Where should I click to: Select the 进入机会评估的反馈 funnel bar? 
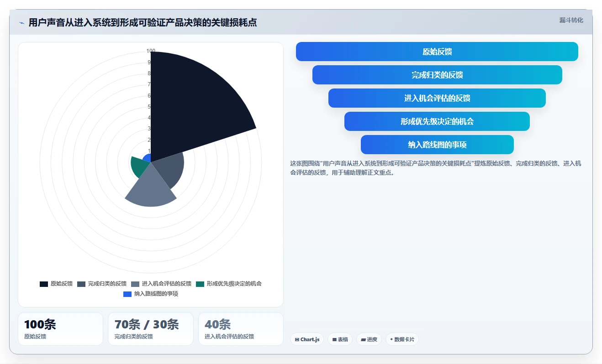(x=437, y=98)
